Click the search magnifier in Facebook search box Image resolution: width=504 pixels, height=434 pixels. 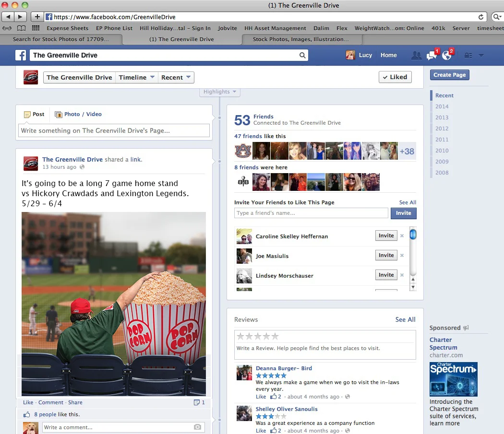tap(302, 55)
